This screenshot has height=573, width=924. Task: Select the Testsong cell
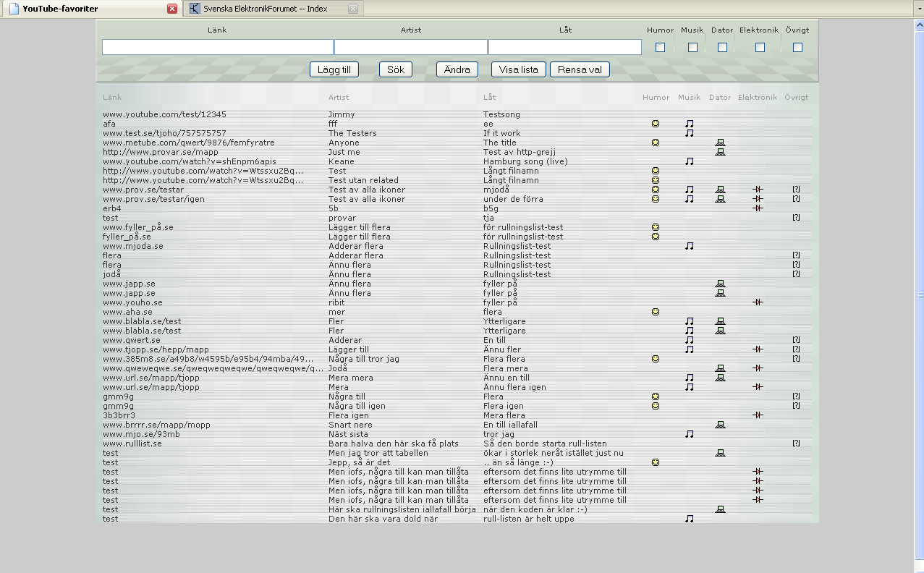point(501,114)
